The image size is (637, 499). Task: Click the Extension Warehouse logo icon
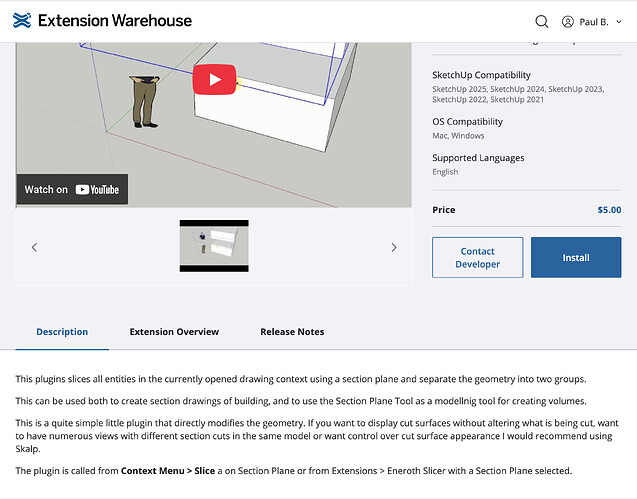coord(22,20)
